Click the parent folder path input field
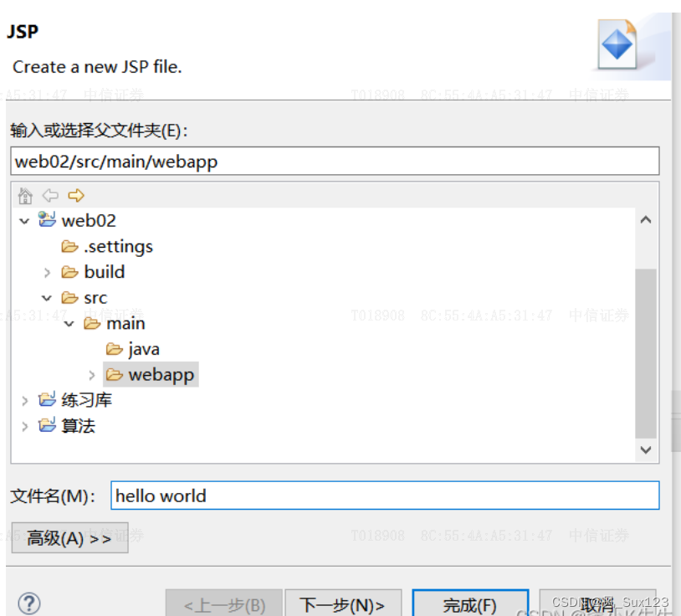 [335, 162]
